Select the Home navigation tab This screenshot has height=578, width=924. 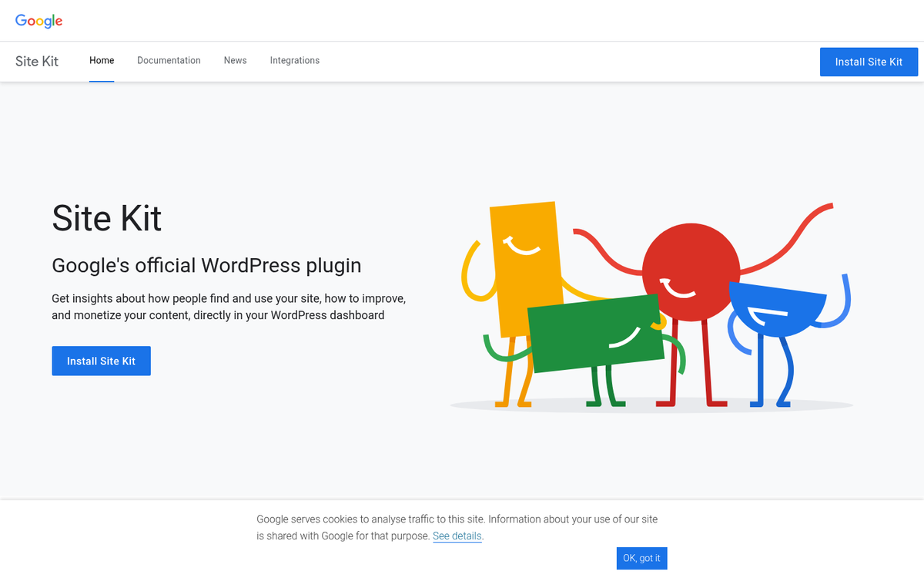tap(102, 60)
